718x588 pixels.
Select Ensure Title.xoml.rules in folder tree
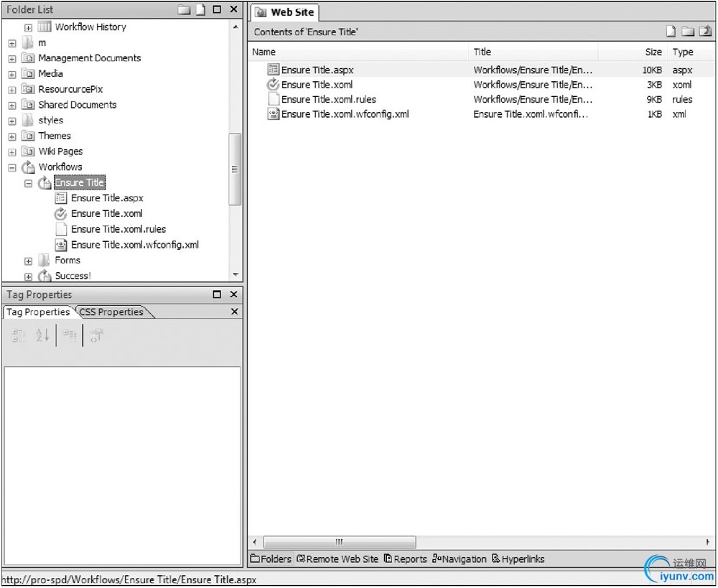(118, 229)
